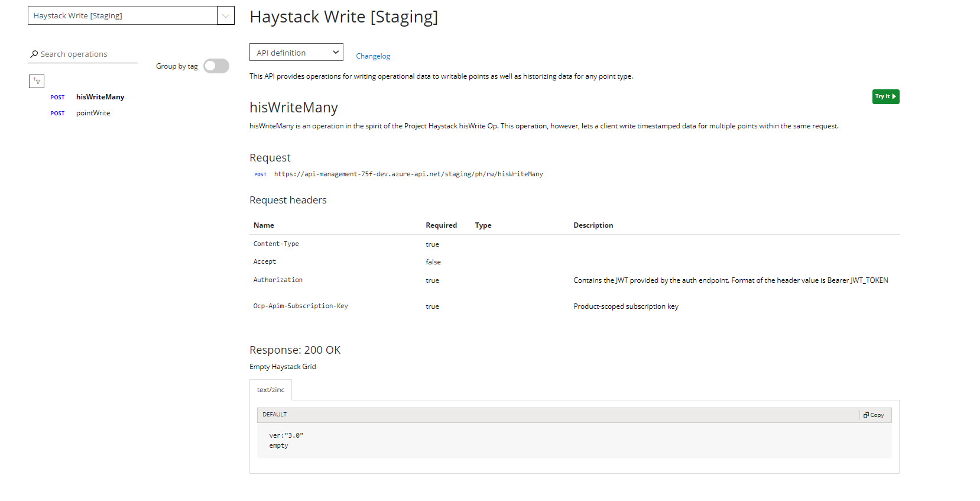Screen dimensions: 980x501
Task: Click the POST badge beside hisWriteMany
Action: [57, 98]
